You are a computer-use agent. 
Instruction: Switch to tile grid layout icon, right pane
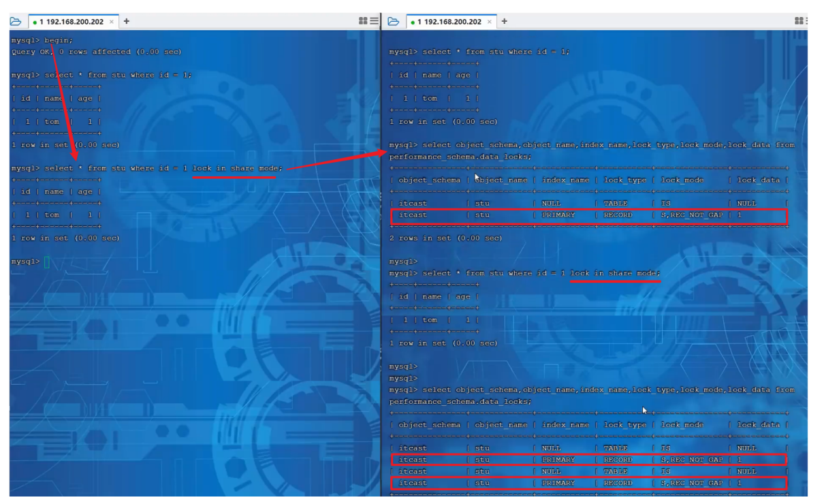coord(799,21)
